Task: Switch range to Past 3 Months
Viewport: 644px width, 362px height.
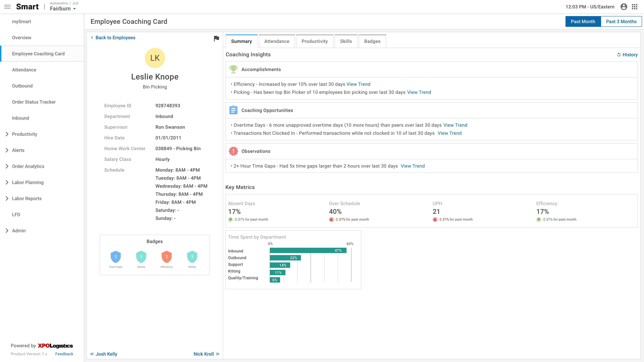Action: pos(621,21)
